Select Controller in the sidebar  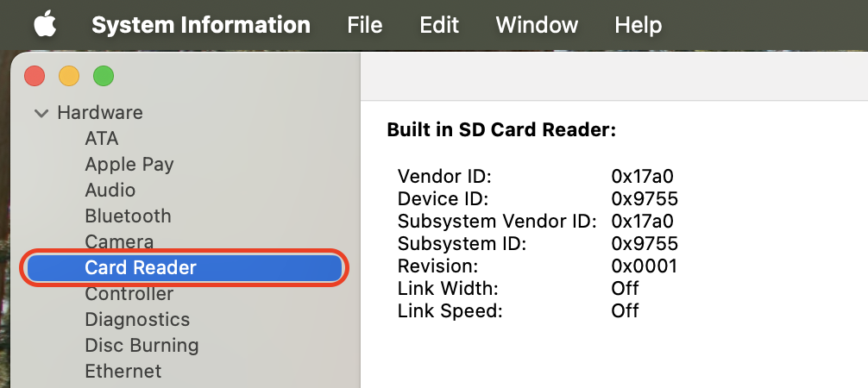pyautogui.click(x=129, y=293)
